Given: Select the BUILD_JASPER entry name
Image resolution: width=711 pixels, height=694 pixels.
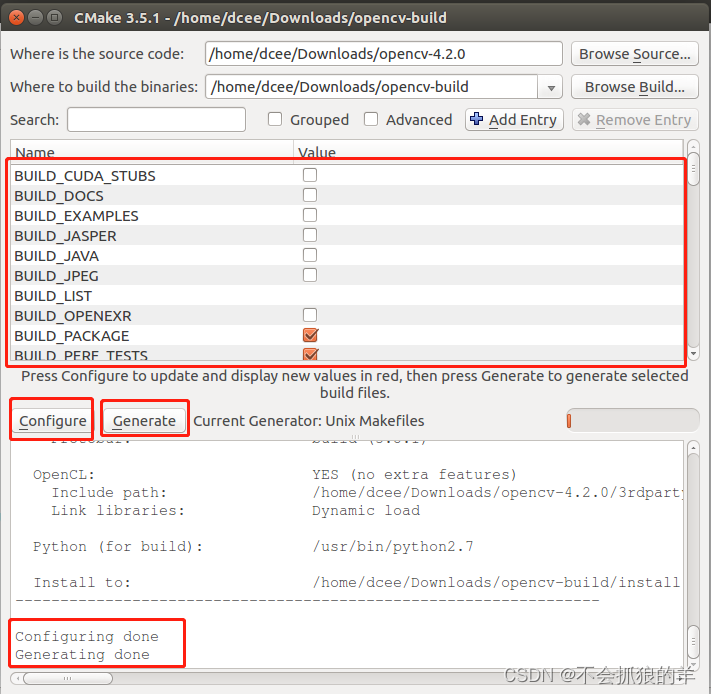Looking at the screenshot, I should click(x=65, y=236).
